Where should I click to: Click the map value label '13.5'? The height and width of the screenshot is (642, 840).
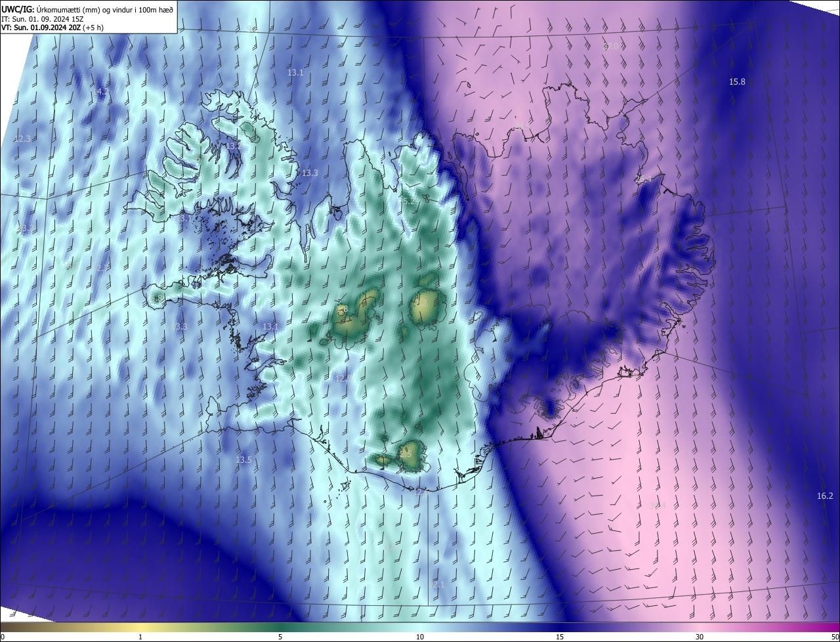coord(243,460)
